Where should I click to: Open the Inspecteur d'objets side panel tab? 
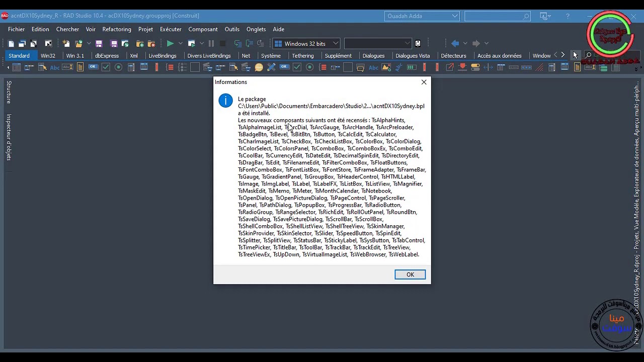point(9,137)
